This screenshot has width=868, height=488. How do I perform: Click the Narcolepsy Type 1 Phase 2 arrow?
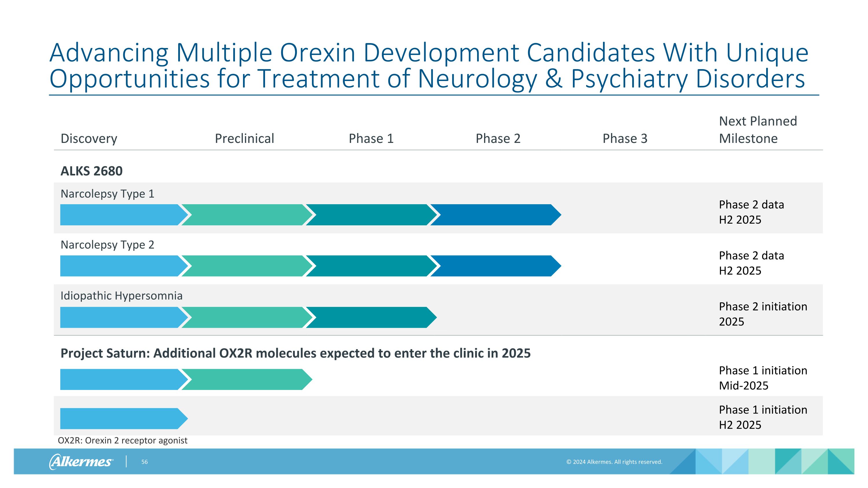pyautogui.click(x=495, y=215)
